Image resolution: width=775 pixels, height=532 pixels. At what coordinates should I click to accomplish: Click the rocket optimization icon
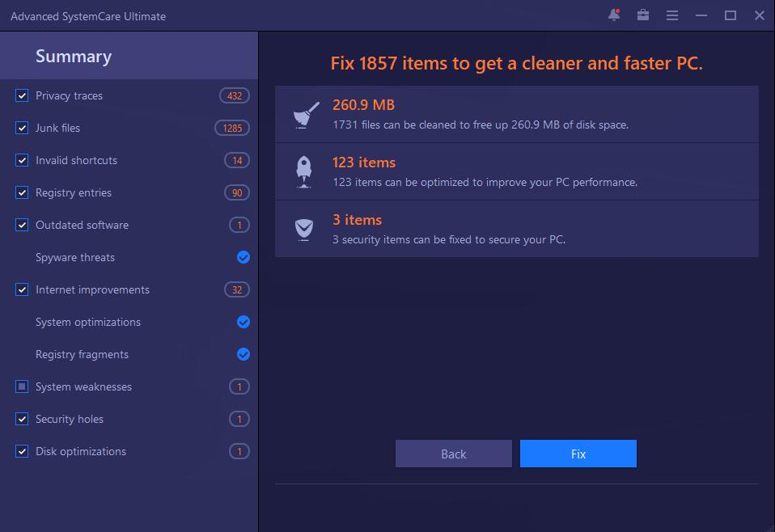click(303, 172)
